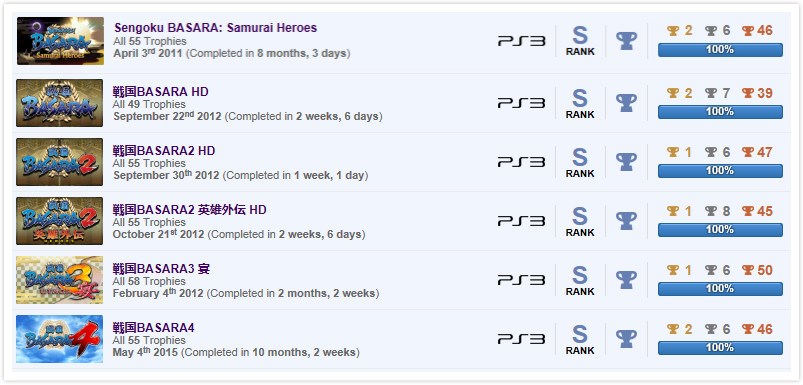
Task: Click the PS3 logo on Samurai Heroes row
Action: pyautogui.click(x=521, y=41)
